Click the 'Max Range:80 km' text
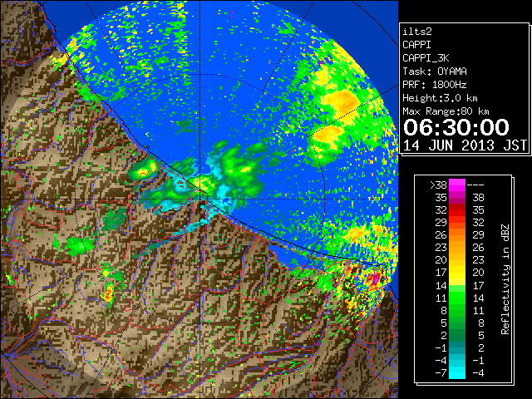Image resolution: width=532 pixels, height=399 pixels. click(446, 111)
